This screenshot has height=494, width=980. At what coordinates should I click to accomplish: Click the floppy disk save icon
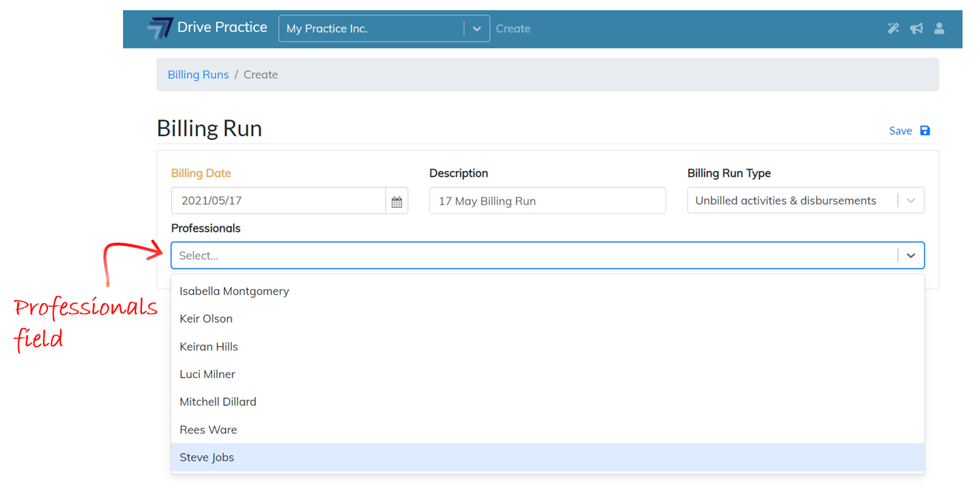[x=925, y=131]
